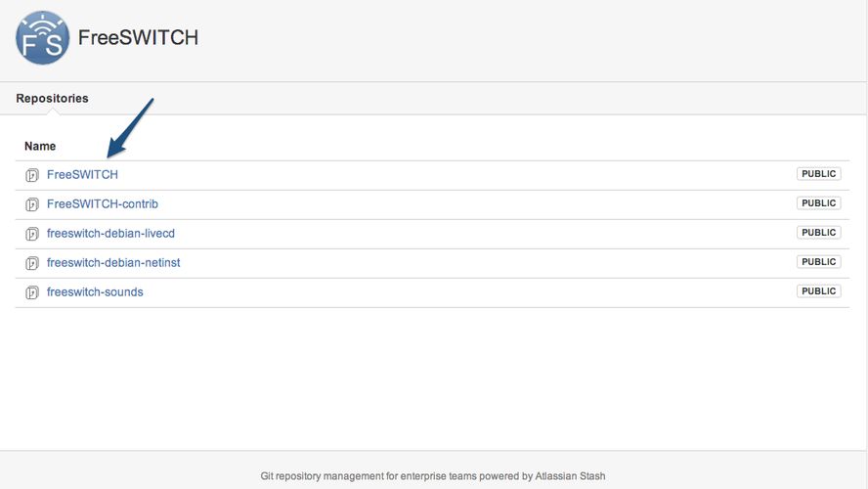Click PUBLIC badge on freeswitch-debian-livecd row
This screenshot has width=868, height=489.
pos(818,233)
